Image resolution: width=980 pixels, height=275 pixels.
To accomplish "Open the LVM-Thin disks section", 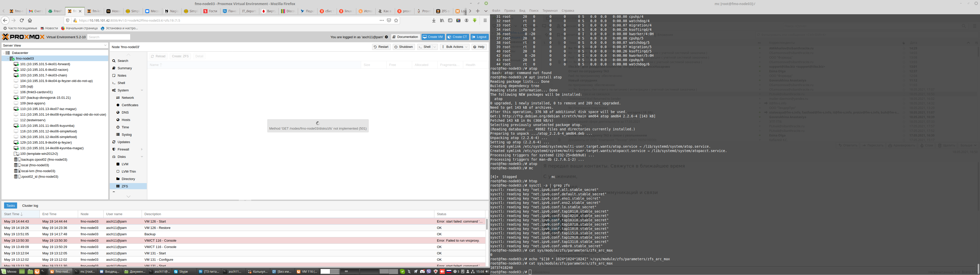I will pos(128,172).
